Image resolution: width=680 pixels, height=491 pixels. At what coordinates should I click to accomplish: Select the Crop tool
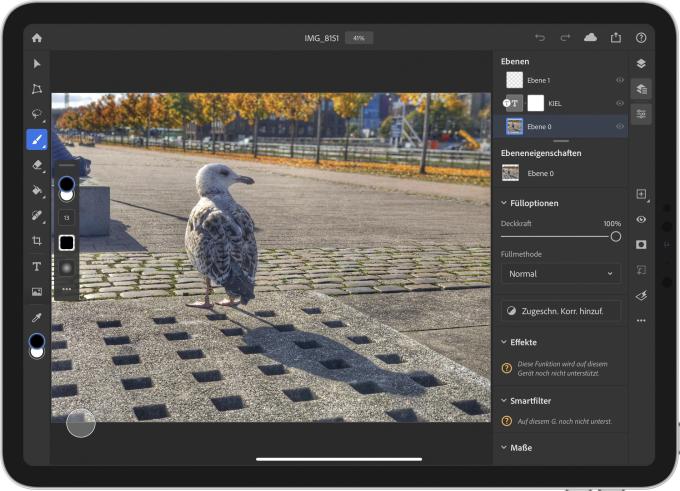37,241
